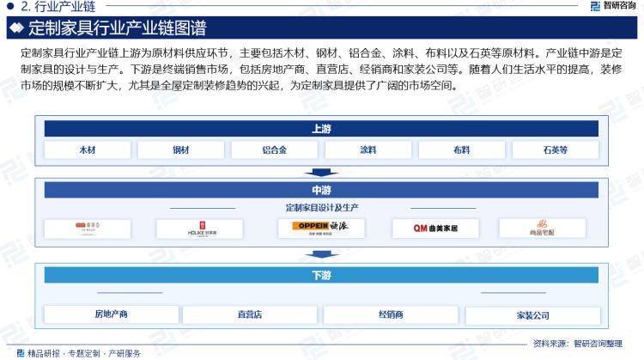Screen dimensions: 644x360
Task: Click the 中游 header bar
Action: point(321,190)
